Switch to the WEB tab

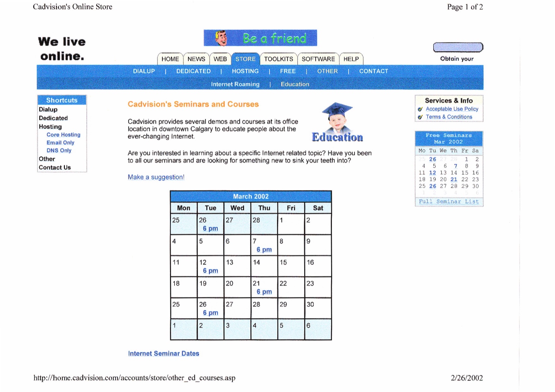pos(220,59)
